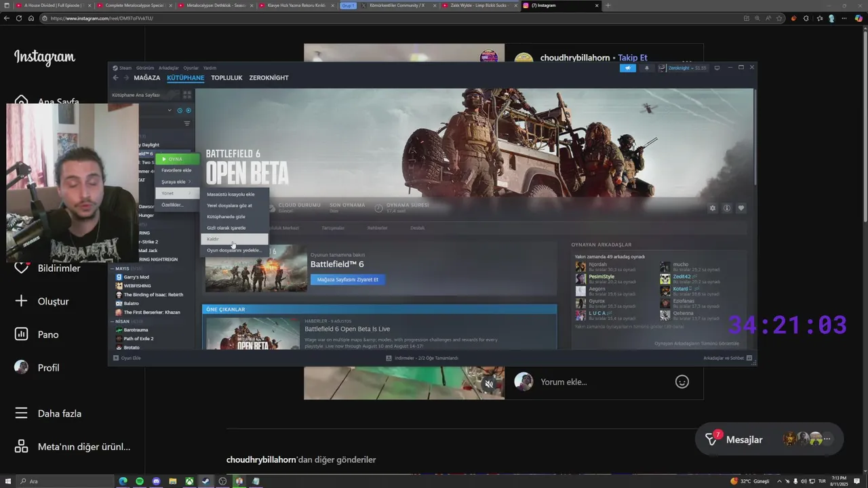Choose Özellikler from context menu
The width and height of the screenshot is (868, 488).
172,205
